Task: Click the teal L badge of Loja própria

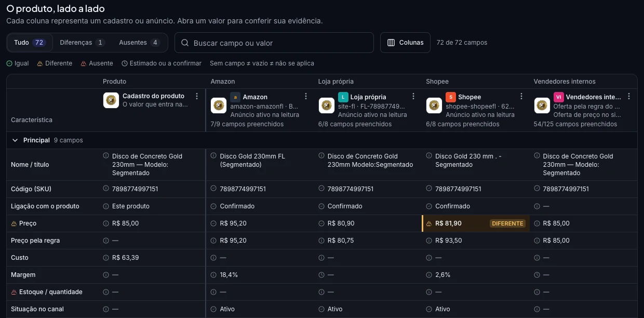Action: (343, 97)
